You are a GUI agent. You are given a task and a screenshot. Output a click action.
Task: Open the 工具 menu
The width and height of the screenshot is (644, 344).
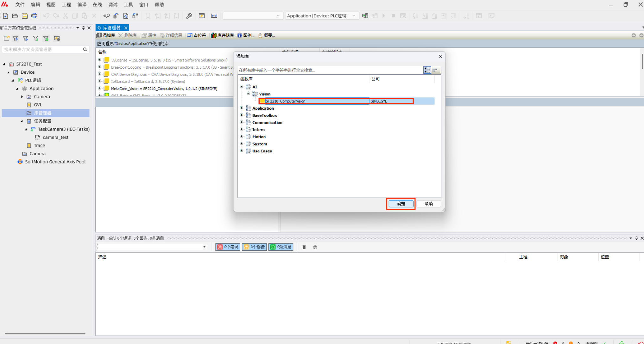click(x=128, y=4)
